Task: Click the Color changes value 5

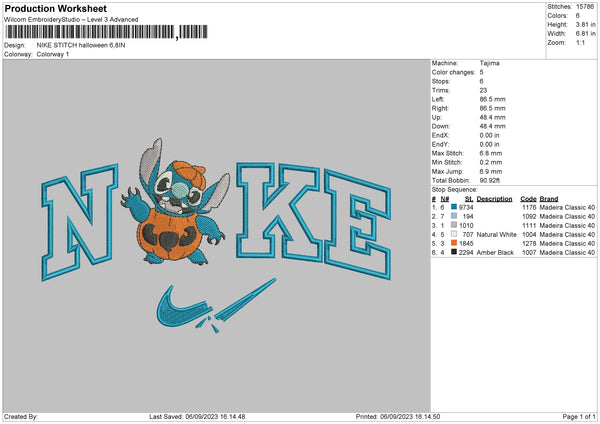Action: (x=481, y=72)
